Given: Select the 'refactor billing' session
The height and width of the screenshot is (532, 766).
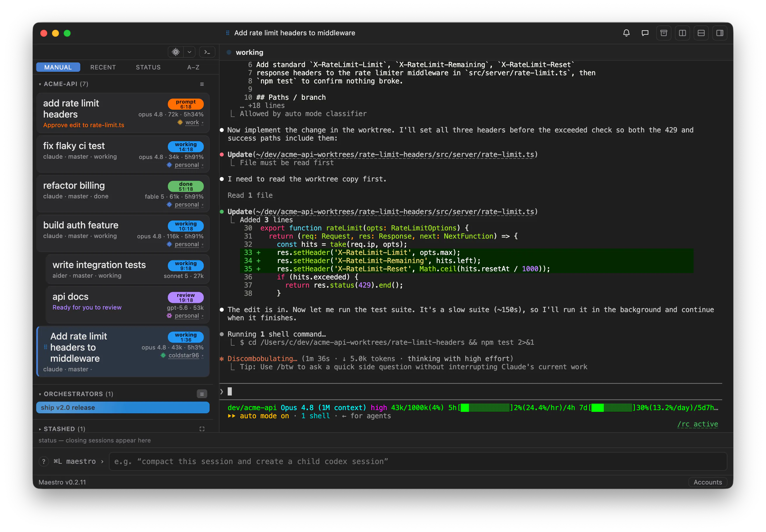Looking at the screenshot, I should (123, 194).
